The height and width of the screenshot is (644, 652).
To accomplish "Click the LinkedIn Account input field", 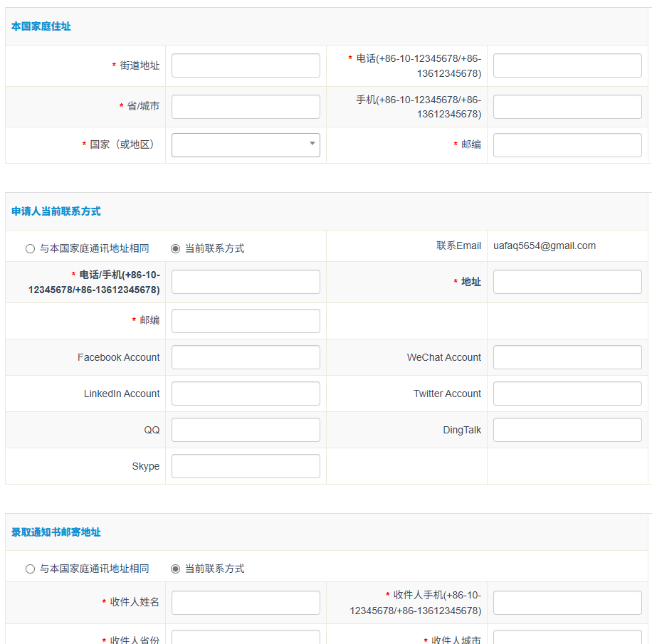I will click(x=246, y=394).
